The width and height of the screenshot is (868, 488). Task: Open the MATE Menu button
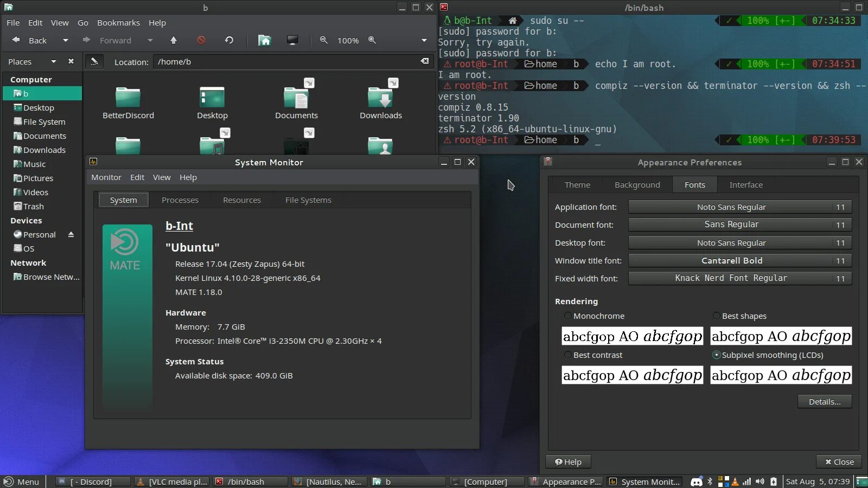[22, 481]
